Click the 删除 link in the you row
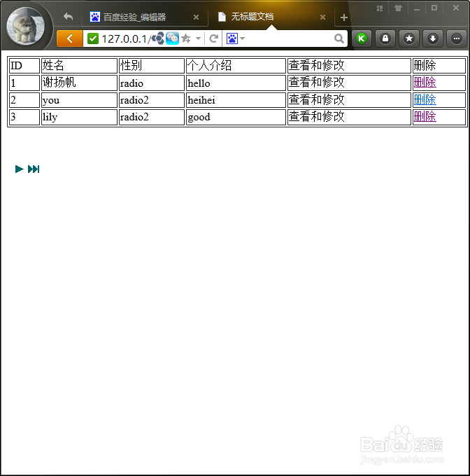Screen dimensions: 470x476 425,100
